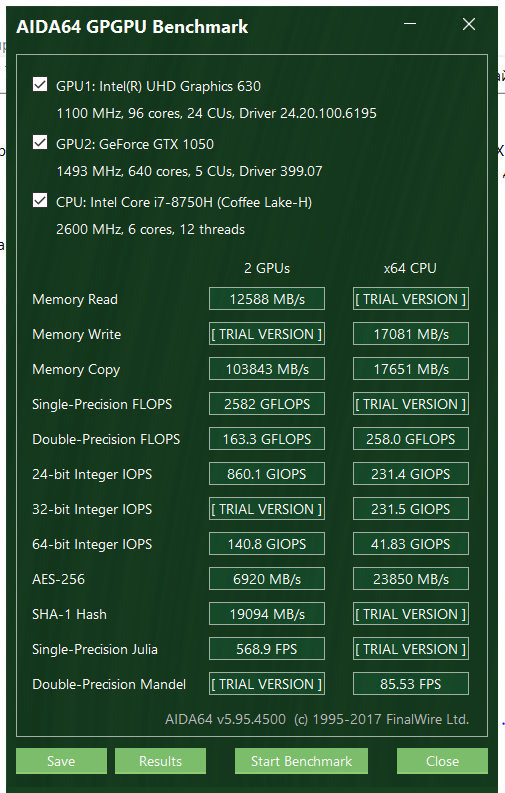Close window using the title bar X
Viewport: 505px width, 793px height.
tap(469, 24)
